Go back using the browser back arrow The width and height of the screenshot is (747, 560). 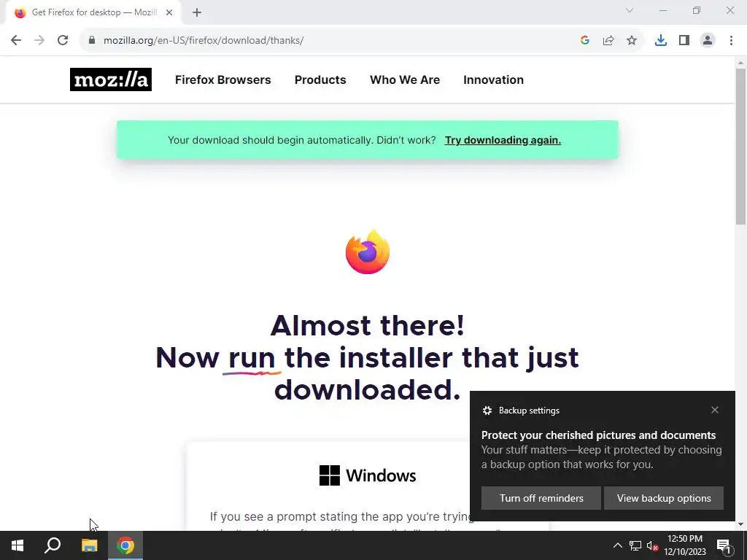(16, 41)
